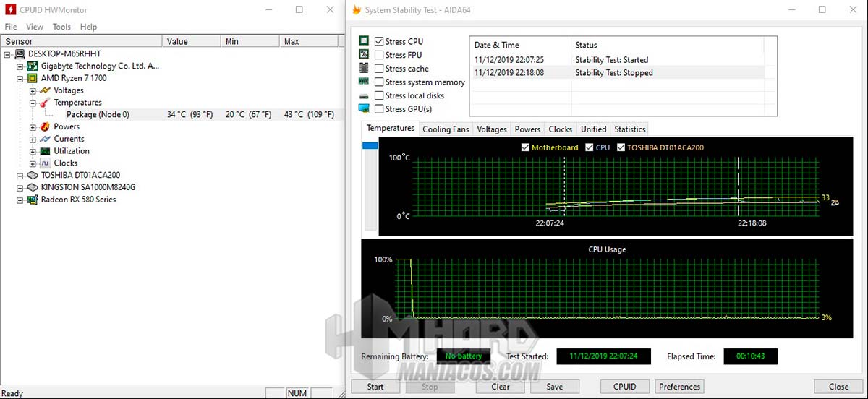Expand the TOSHIBA DT01ACA200 tree node
This screenshot has height=399, width=868.
point(20,175)
